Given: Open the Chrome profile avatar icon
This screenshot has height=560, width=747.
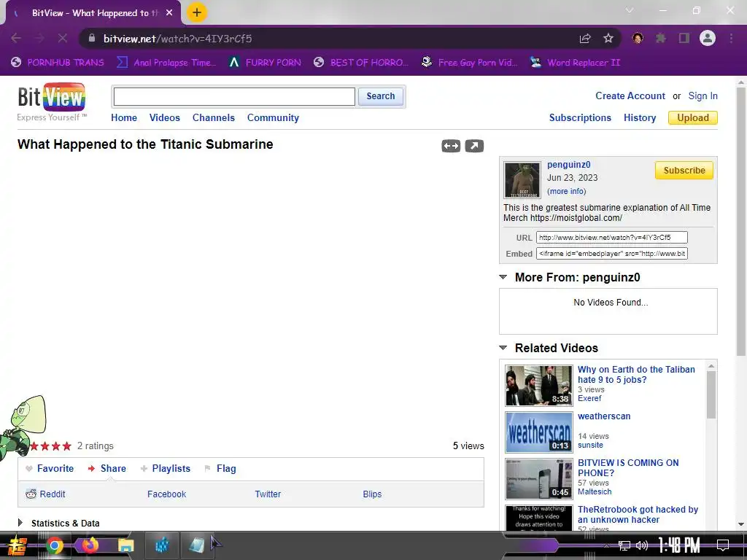Looking at the screenshot, I should pyautogui.click(x=708, y=38).
